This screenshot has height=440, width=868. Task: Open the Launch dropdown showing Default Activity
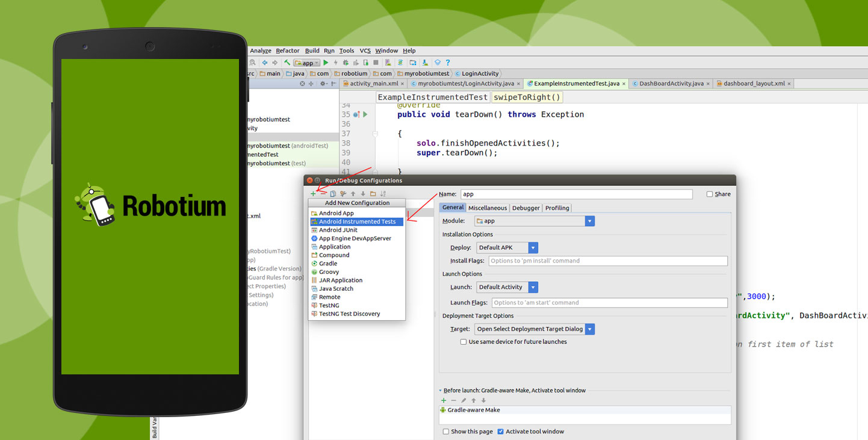tap(507, 287)
